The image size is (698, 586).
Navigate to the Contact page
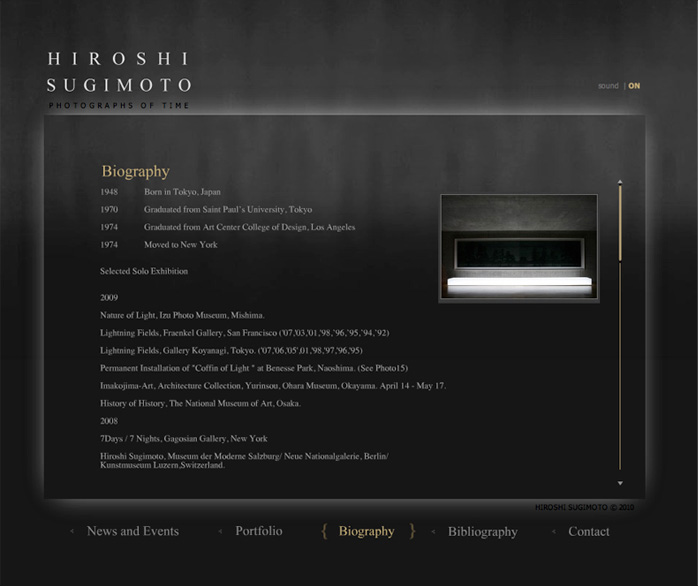588,532
